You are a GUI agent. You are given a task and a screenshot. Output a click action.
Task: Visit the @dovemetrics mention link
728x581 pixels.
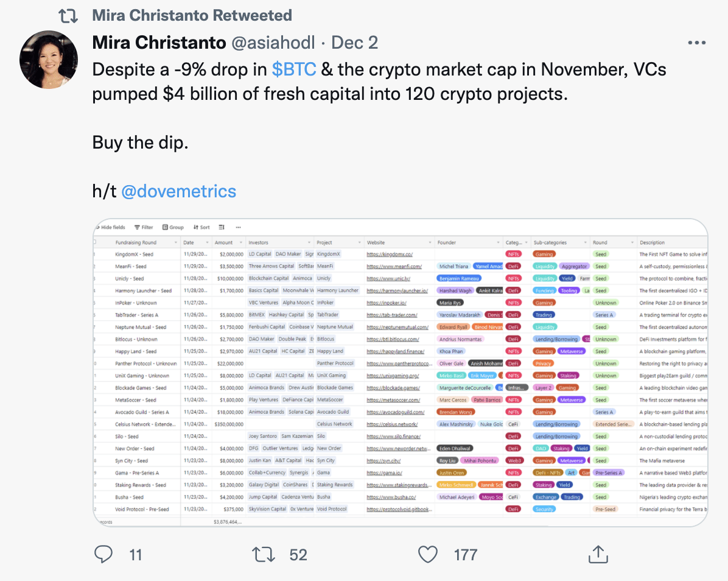179,191
